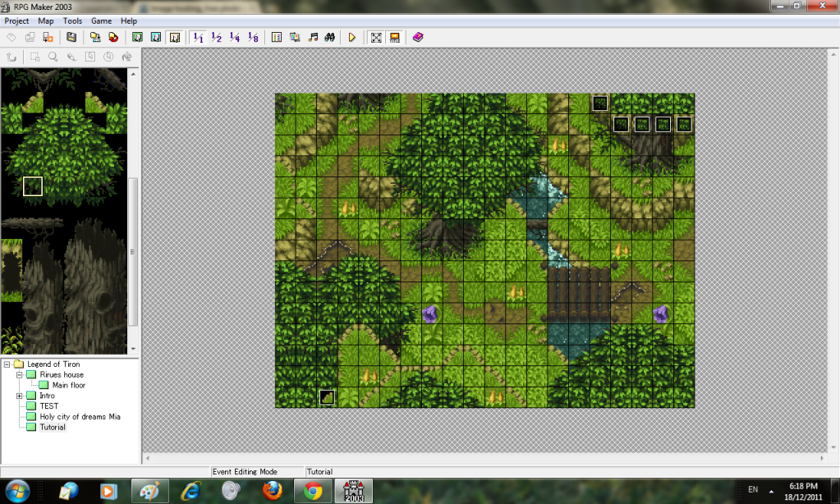Toggle the Show Title screen option
The image size is (840, 504).
394,37
